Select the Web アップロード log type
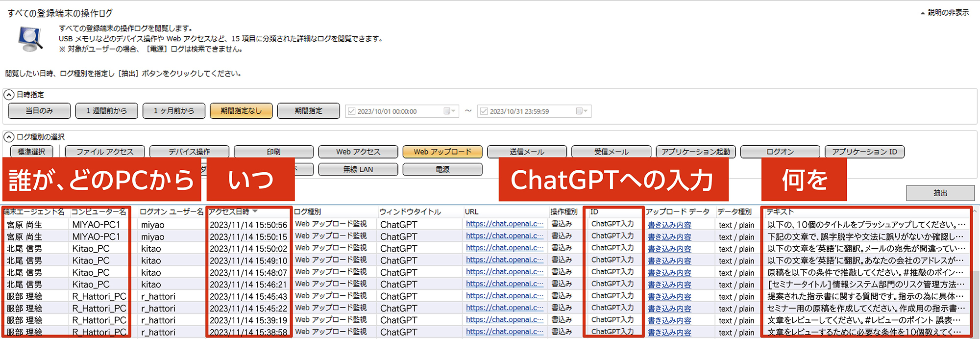 click(x=442, y=152)
